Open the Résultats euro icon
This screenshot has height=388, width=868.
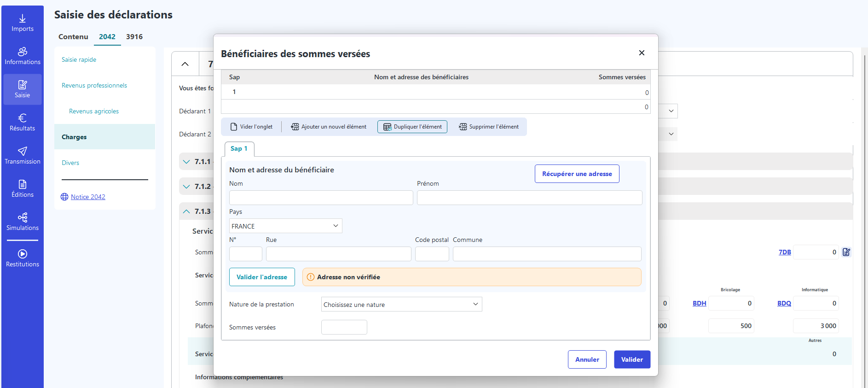point(22,123)
